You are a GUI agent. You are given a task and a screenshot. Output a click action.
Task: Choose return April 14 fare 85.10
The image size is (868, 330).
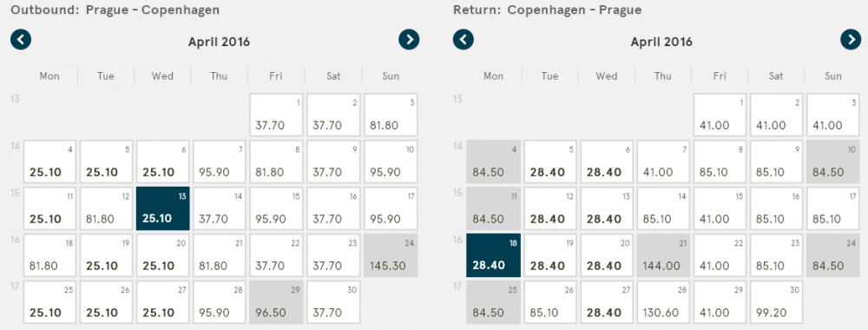663,208
